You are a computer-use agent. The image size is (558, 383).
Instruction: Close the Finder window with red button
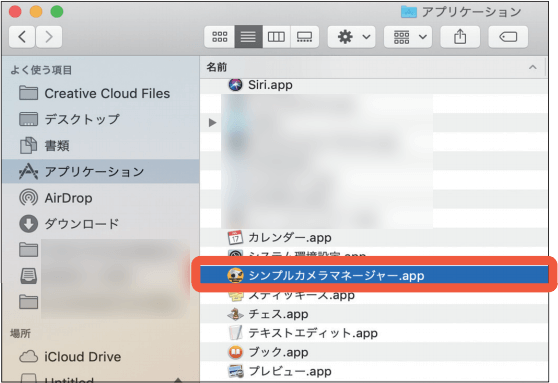(x=15, y=12)
